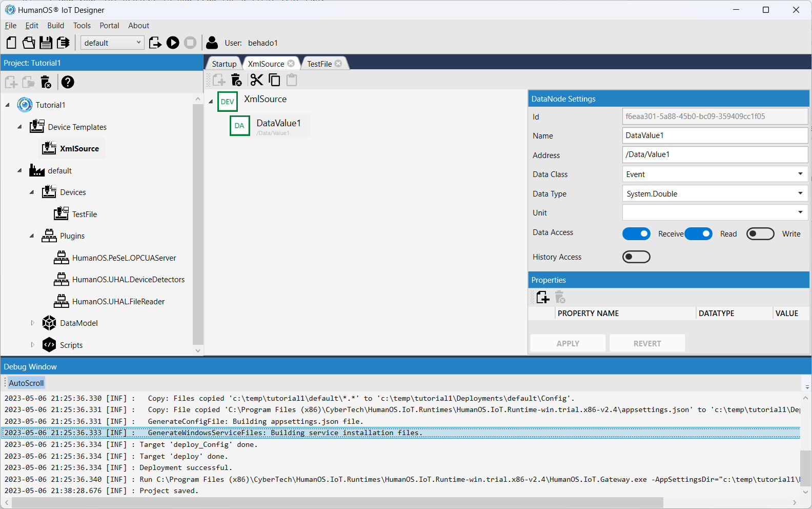Viewport: 812px width, 509px height.
Task: Click the project panel add item icon
Action: pos(11,82)
